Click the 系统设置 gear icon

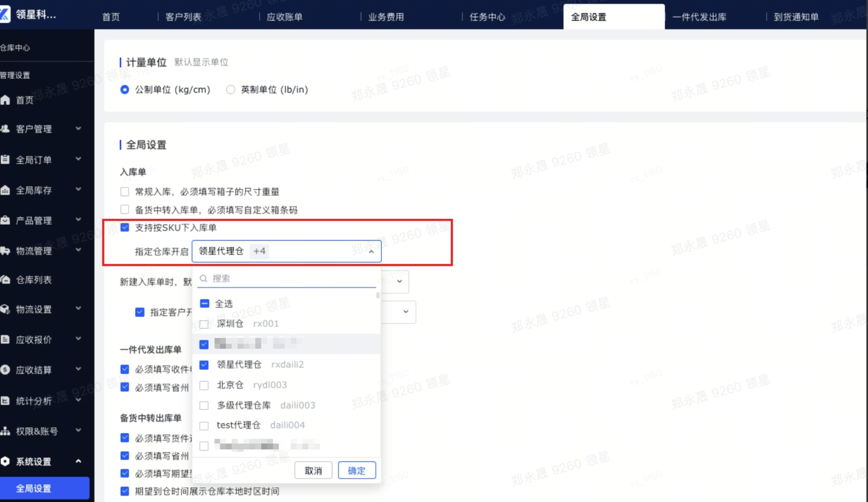pyautogui.click(x=5, y=461)
